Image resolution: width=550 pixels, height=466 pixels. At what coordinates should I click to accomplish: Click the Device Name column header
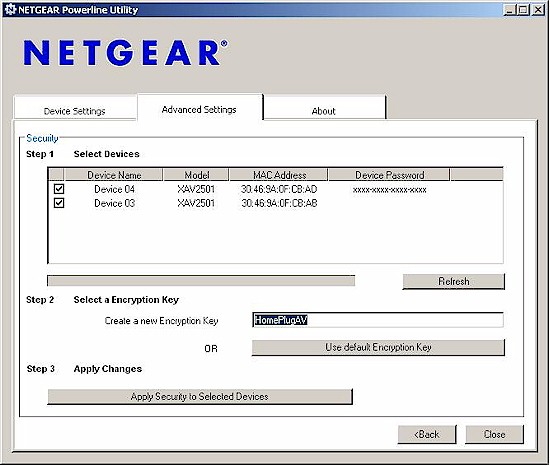pos(114,175)
